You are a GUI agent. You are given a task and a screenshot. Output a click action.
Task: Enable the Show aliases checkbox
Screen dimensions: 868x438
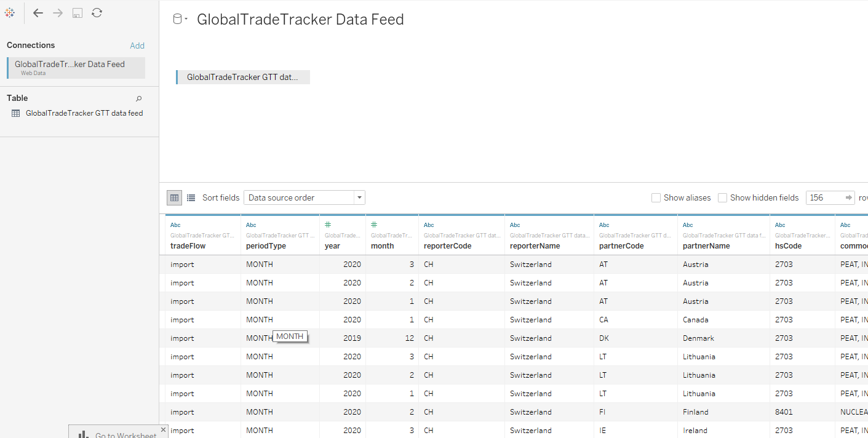pyautogui.click(x=656, y=197)
